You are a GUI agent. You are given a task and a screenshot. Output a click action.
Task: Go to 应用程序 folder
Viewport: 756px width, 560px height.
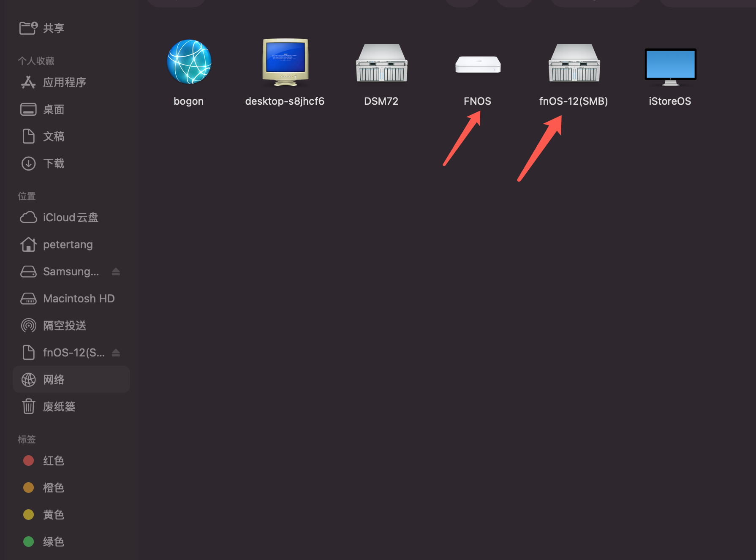click(65, 82)
